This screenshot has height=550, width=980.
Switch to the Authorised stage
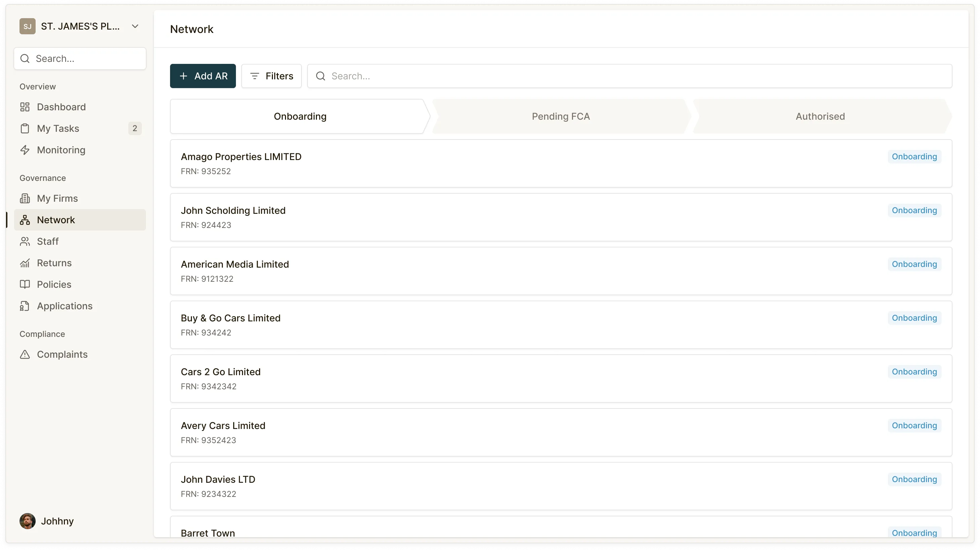tap(820, 116)
